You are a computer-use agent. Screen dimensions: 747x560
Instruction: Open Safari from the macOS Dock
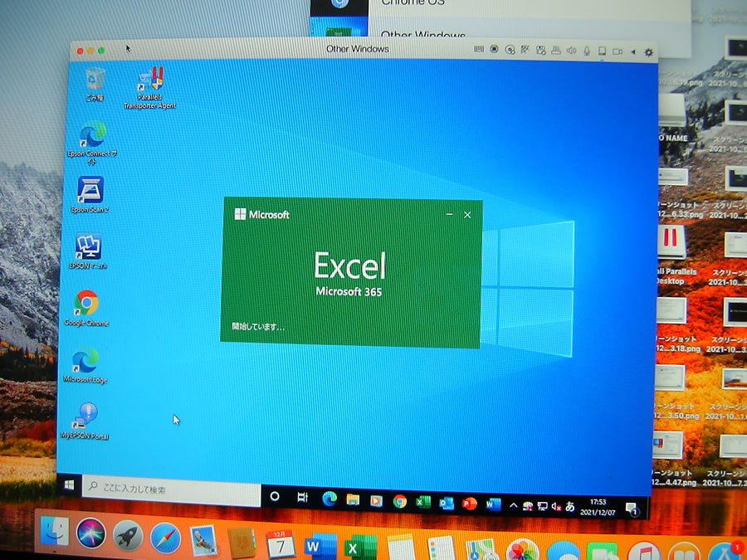coord(166,538)
